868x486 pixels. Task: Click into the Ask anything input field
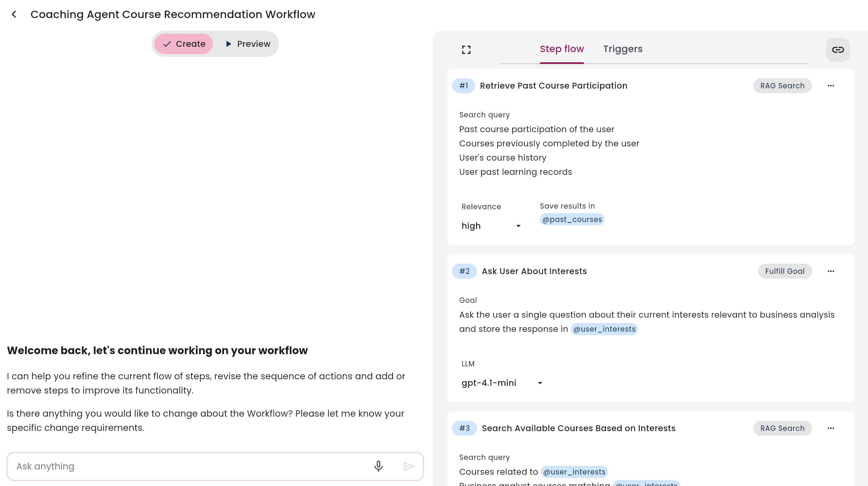click(215, 466)
